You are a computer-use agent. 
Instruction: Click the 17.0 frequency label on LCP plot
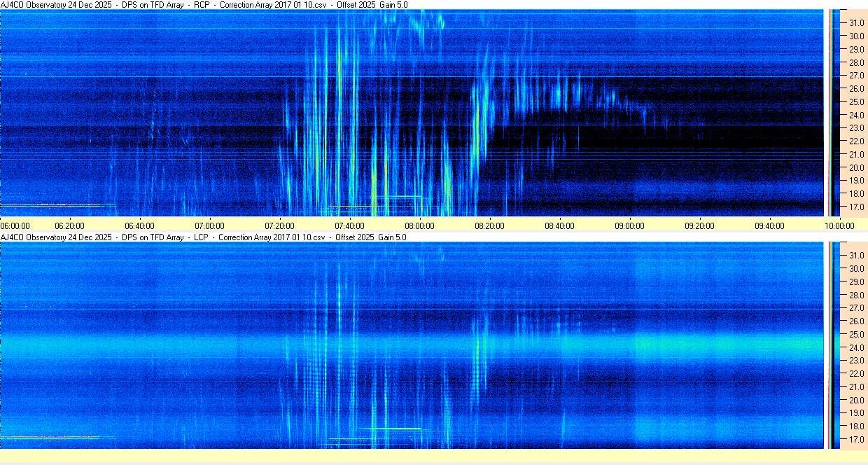[857, 439]
